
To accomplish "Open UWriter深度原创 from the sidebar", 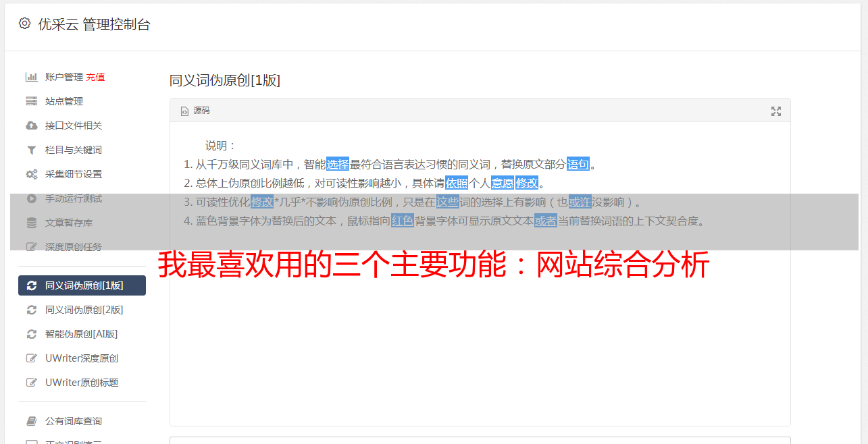I will (82, 358).
